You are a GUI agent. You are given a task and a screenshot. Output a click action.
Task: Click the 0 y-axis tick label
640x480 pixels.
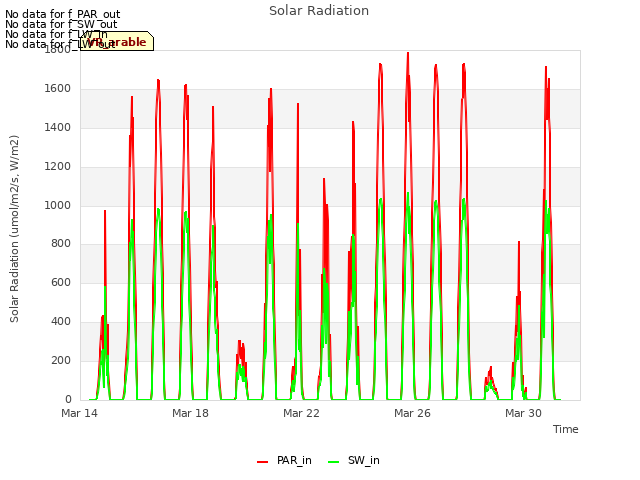(68, 399)
